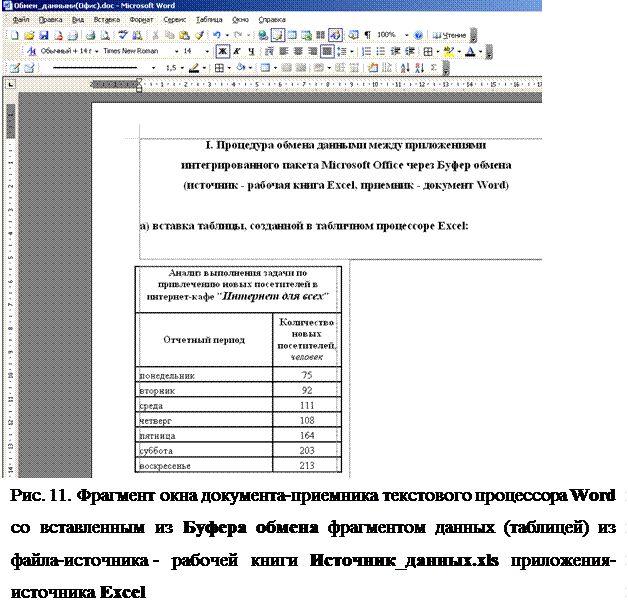Expand the outside border dropdown on table toolbar

229,68
